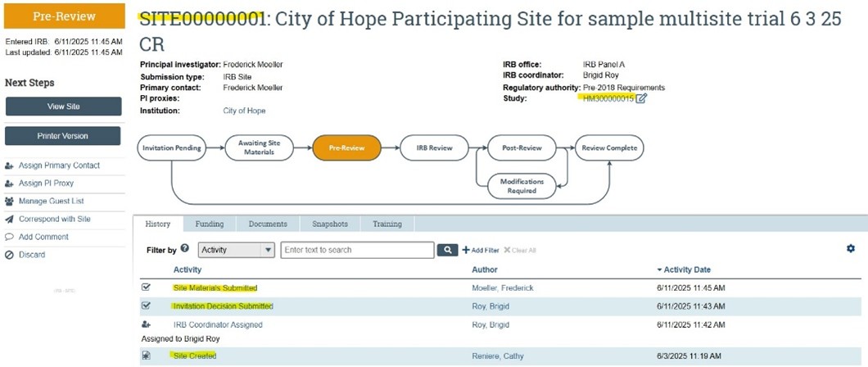Image resolution: width=868 pixels, height=367 pixels.
Task: Click the Assign Primary Contact person icon
Action: pos(10,165)
